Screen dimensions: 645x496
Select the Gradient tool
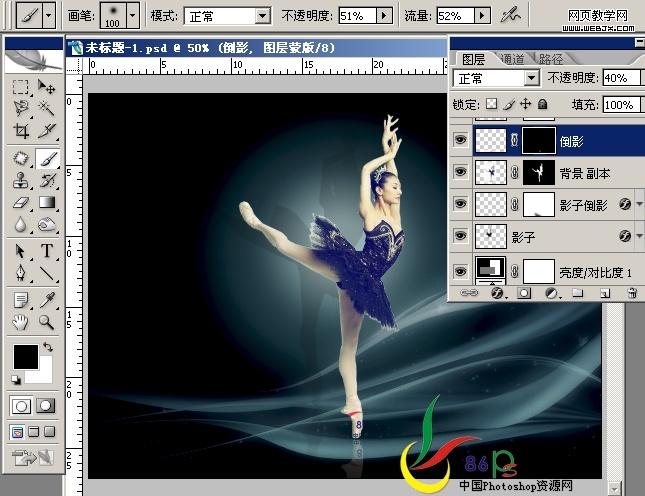pos(46,202)
